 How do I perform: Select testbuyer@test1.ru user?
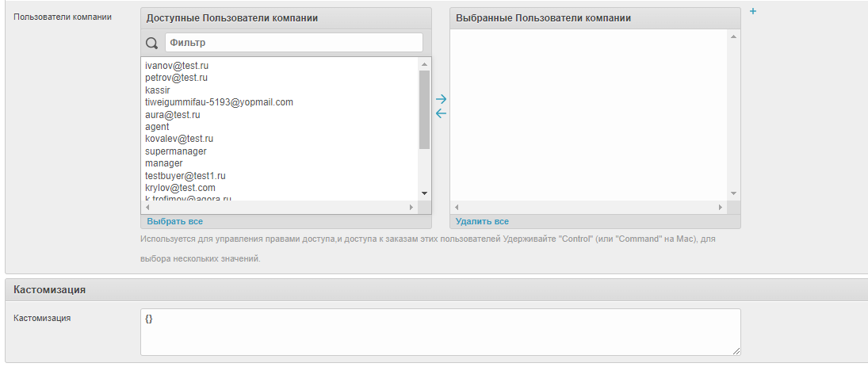coord(185,175)
